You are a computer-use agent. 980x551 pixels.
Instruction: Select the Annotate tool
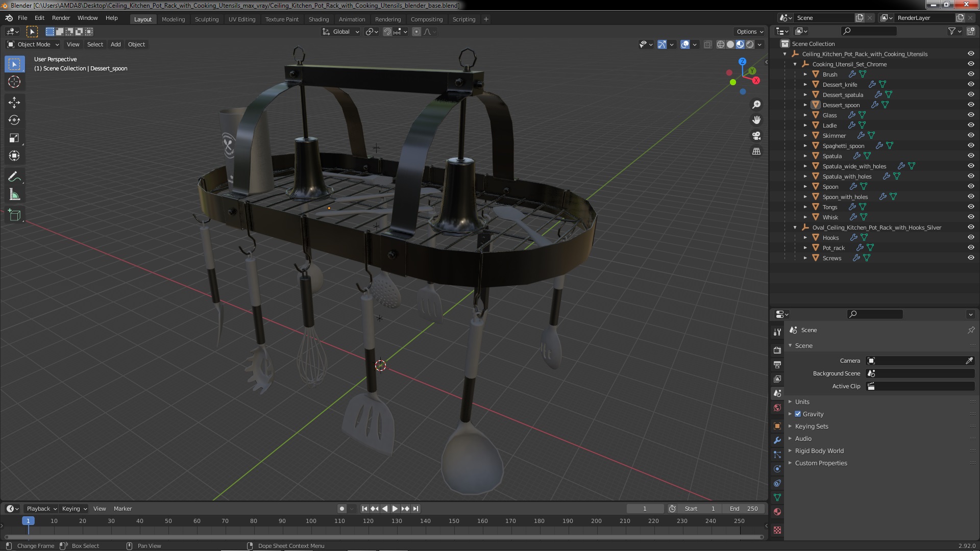[x=14, y=177]
